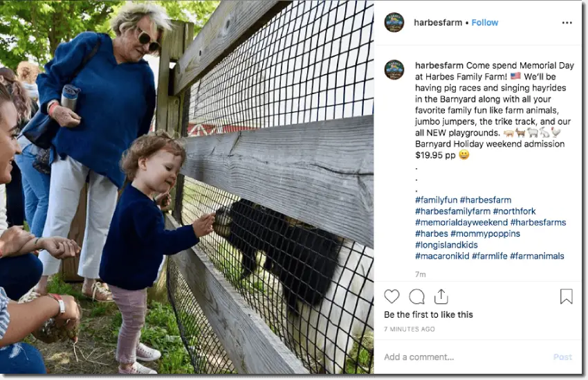Open harbesfarm username in post header
Image resolution: width=588 pixels, height=380 pixels.
pyautogui.click(x=438, y=23)
